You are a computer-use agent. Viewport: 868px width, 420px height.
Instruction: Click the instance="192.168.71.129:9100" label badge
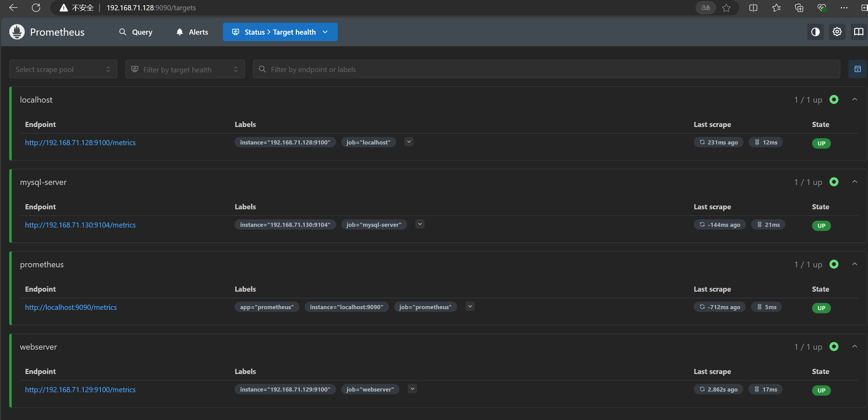click(285, 389)
